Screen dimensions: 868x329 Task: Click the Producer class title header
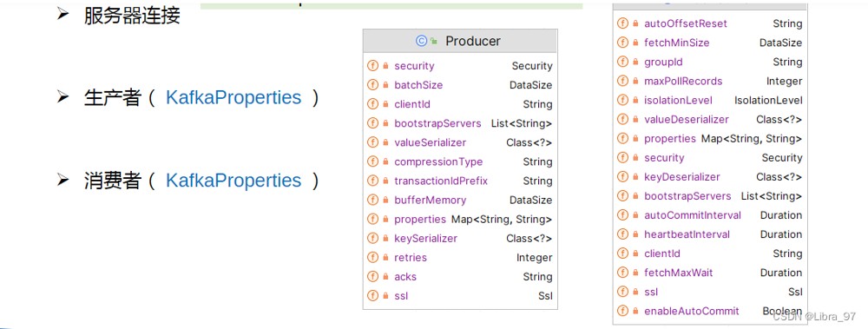460,41
